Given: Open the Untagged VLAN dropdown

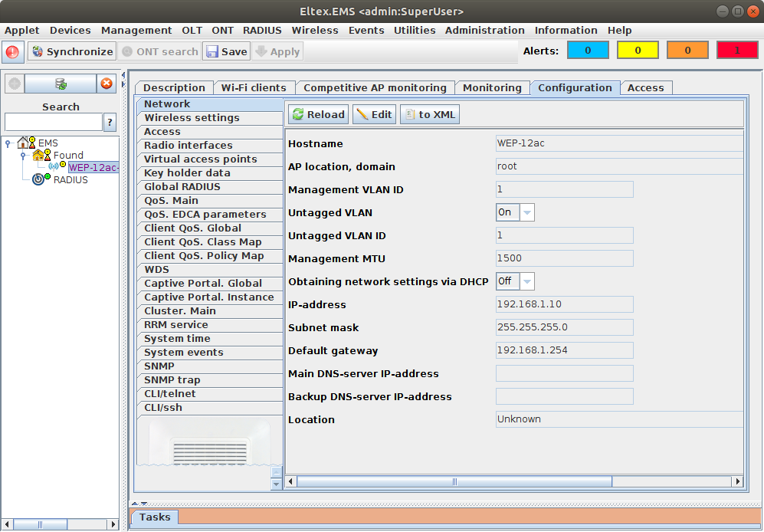Looking at the screenshot, I should (x=527, y=212).
